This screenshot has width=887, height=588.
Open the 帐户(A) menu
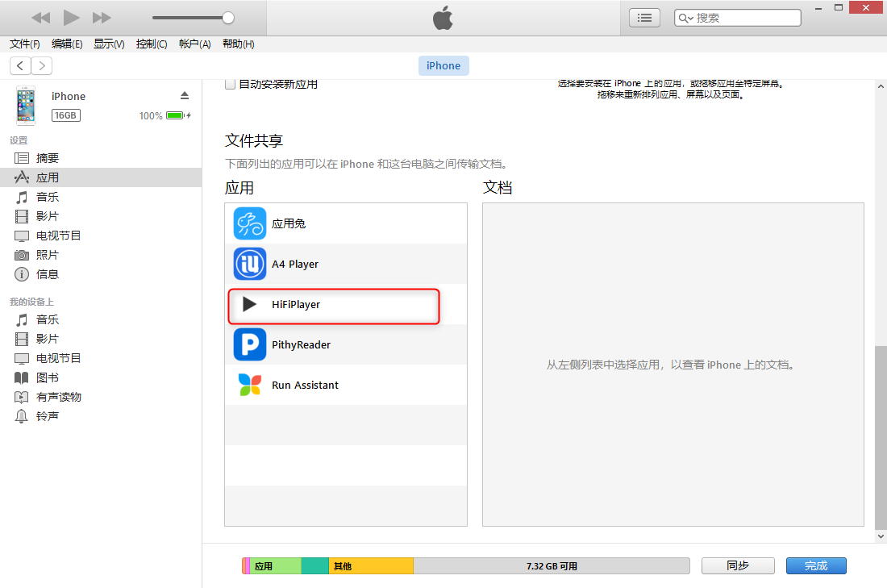[194, 44]
